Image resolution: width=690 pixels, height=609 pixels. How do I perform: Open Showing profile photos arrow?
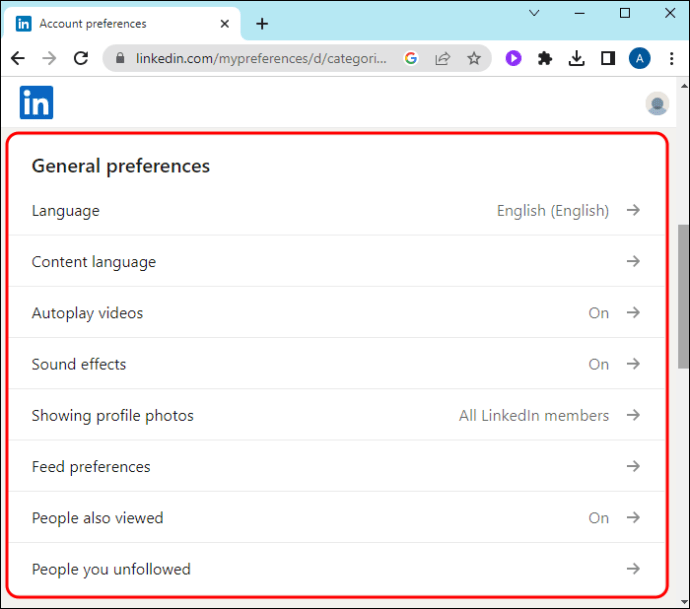tap(633, 415)
